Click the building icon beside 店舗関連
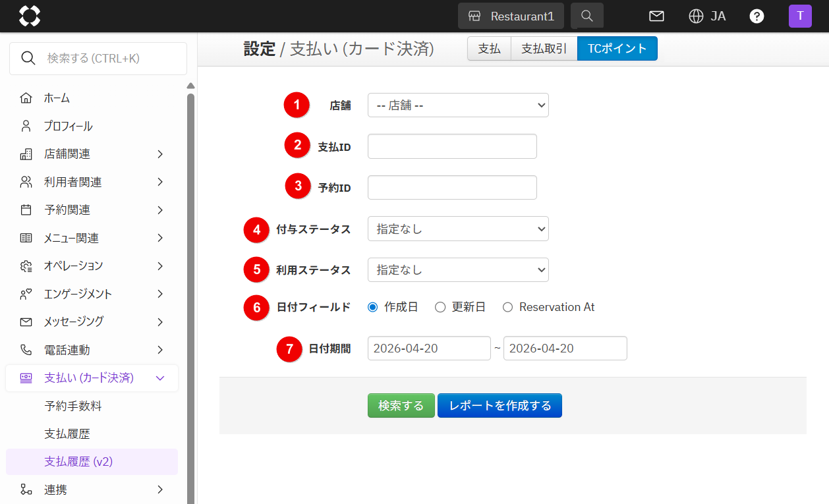Screen dimensions: 829x504 [26, 154]
